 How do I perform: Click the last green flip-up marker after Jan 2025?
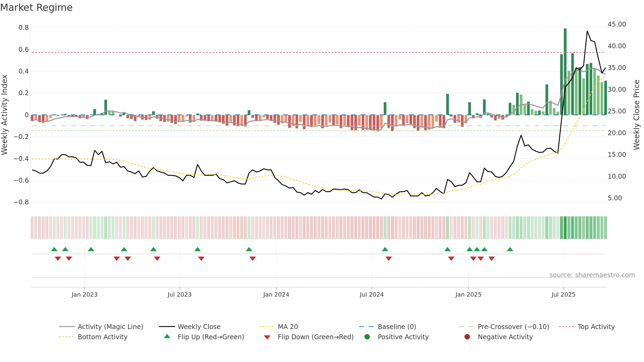510,249
